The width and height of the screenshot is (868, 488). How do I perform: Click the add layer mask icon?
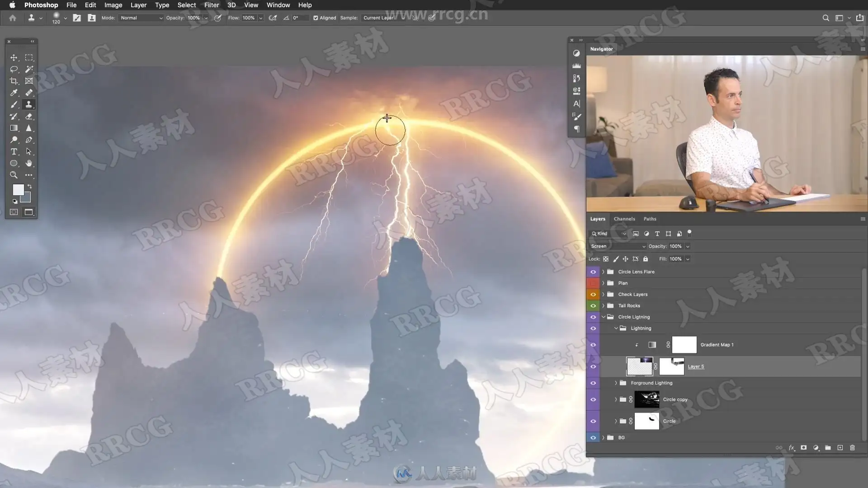click(803, 448)
